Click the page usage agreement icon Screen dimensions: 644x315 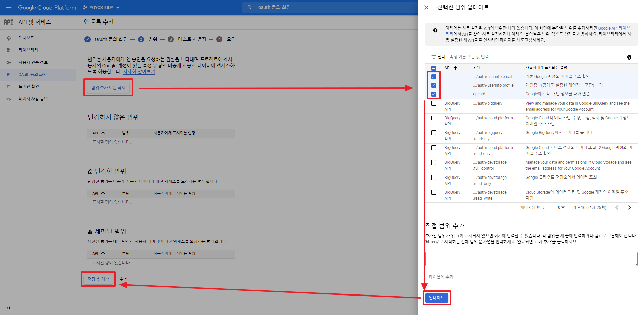click(x=9, y=99)
